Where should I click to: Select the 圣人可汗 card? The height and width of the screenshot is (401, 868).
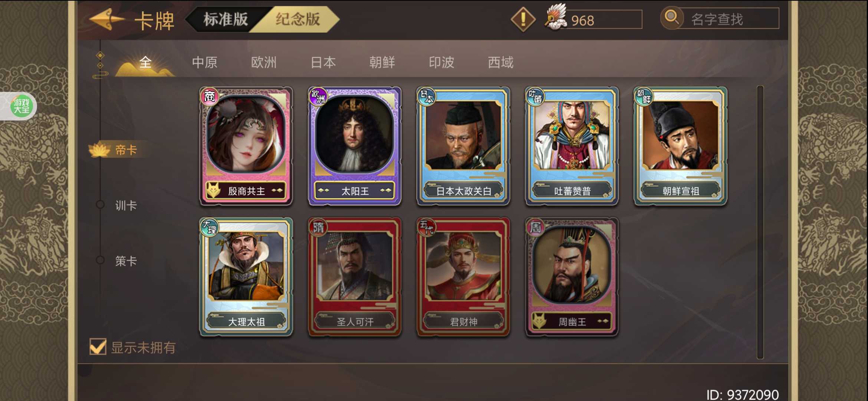(355, 277)
